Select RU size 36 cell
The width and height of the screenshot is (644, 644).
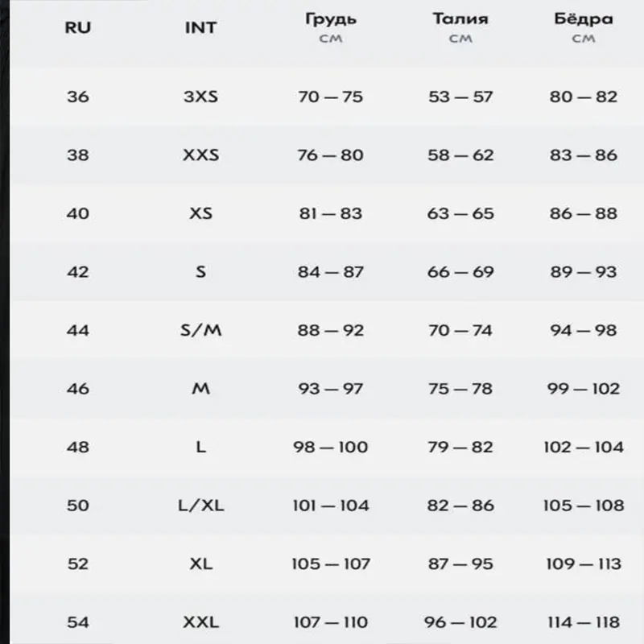click(x=78, y=97)
